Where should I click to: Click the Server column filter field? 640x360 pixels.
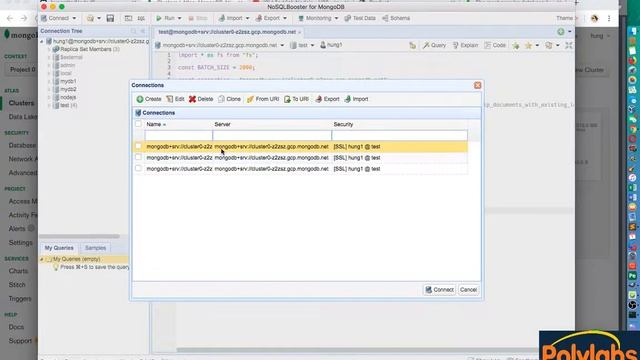coord(272,135)
